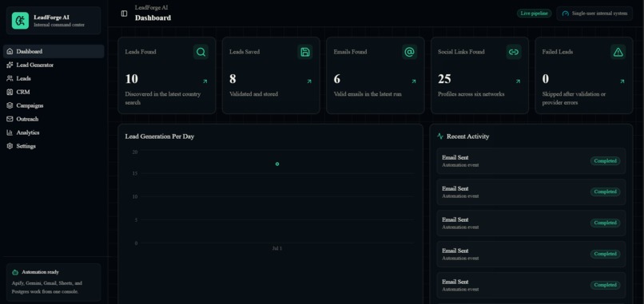644x304 pixels.
Task: Toggle the sidebar panel icon
Action: (124, 14)
